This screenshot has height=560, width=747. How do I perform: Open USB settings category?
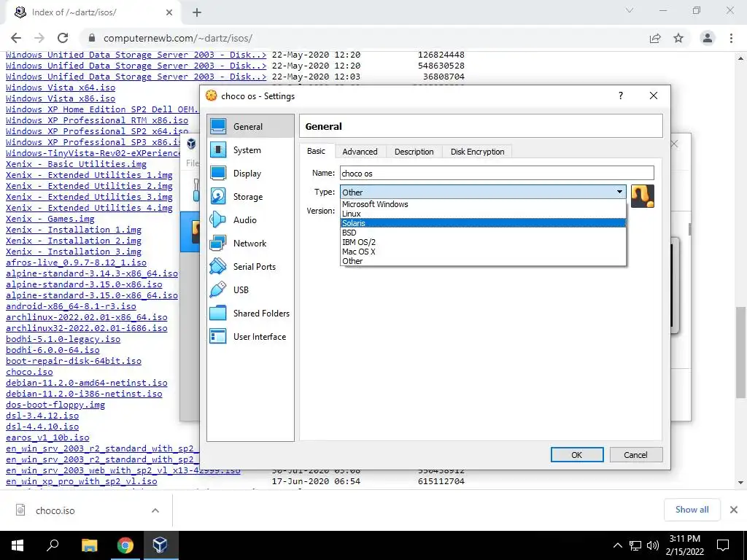point(251,290)
